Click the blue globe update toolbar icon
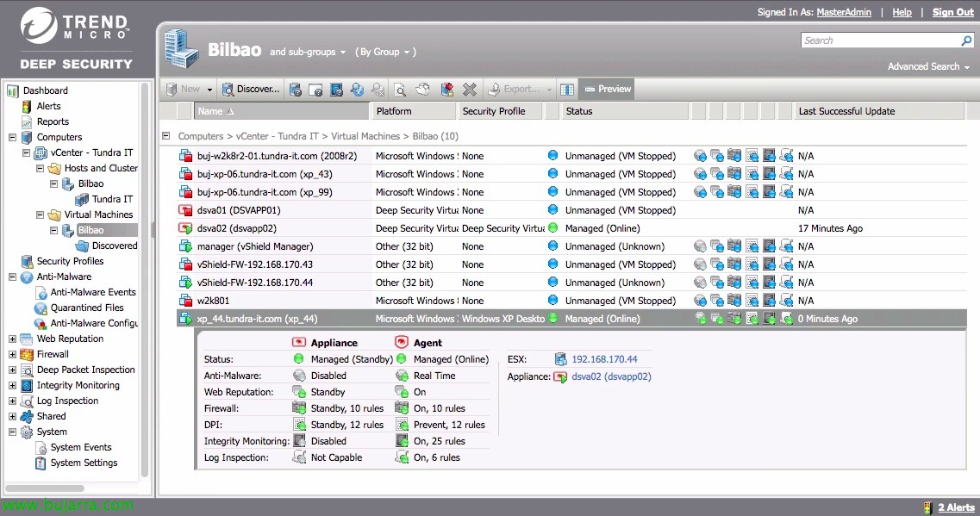Image resolution: width=980 pixels, height=516 pixels. 357,90
